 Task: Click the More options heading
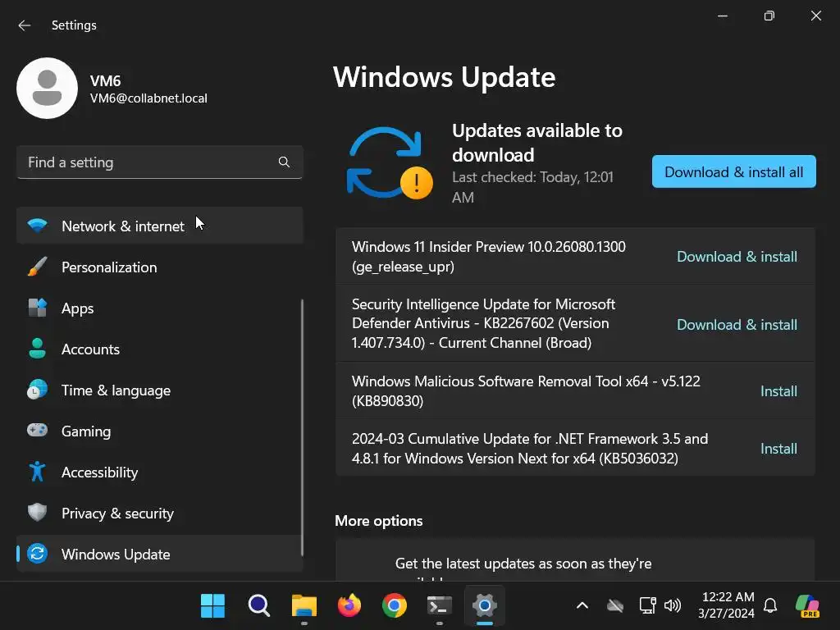pyautogui.click(x=379, y=521)
